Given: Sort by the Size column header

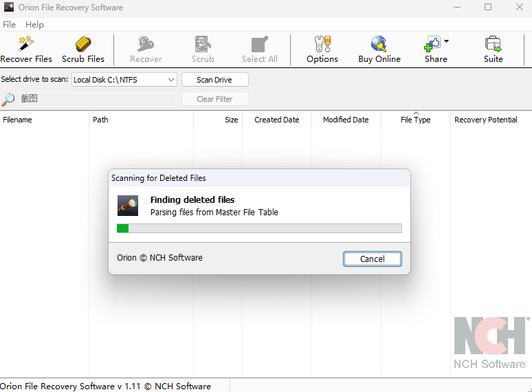Looking at the screenshot, I should pyautogui.click(x=218, y=120).
